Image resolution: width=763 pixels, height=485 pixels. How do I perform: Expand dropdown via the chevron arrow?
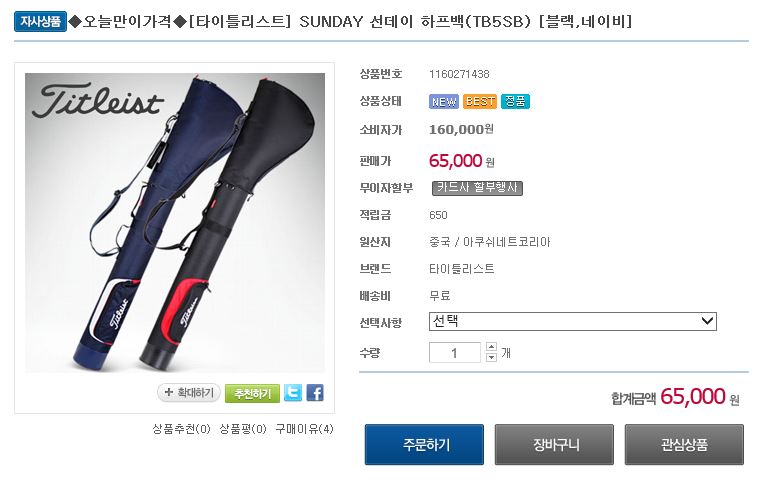707,321
